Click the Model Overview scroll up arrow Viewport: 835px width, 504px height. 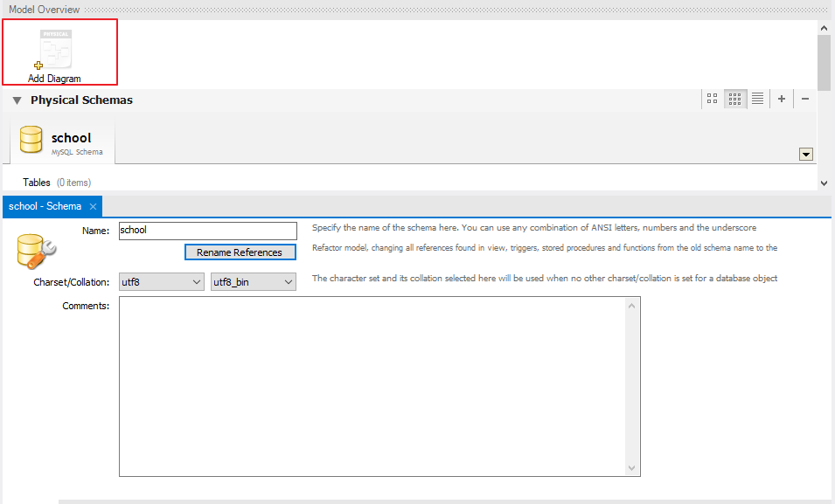coord(824,28)
